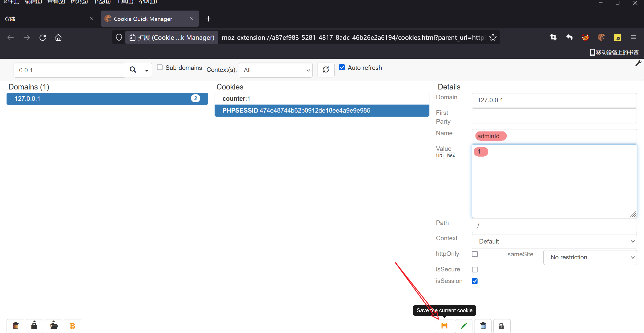Viewport: 644px width, 333px height.
Task: Check the httpOnly checkbox
Action: tap(475, 254)
